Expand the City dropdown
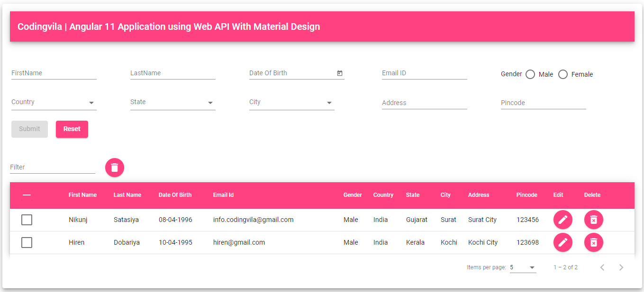644x292 pixels. (329, 102)
